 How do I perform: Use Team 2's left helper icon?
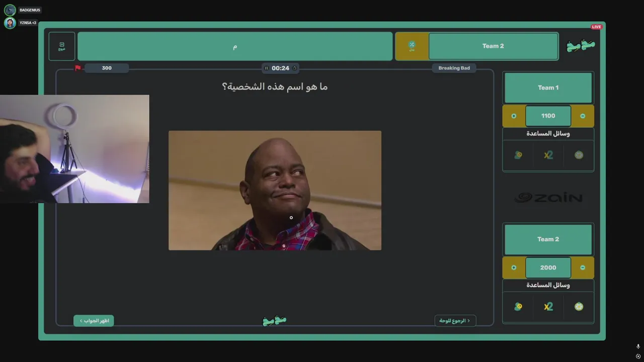coord(518,307)
